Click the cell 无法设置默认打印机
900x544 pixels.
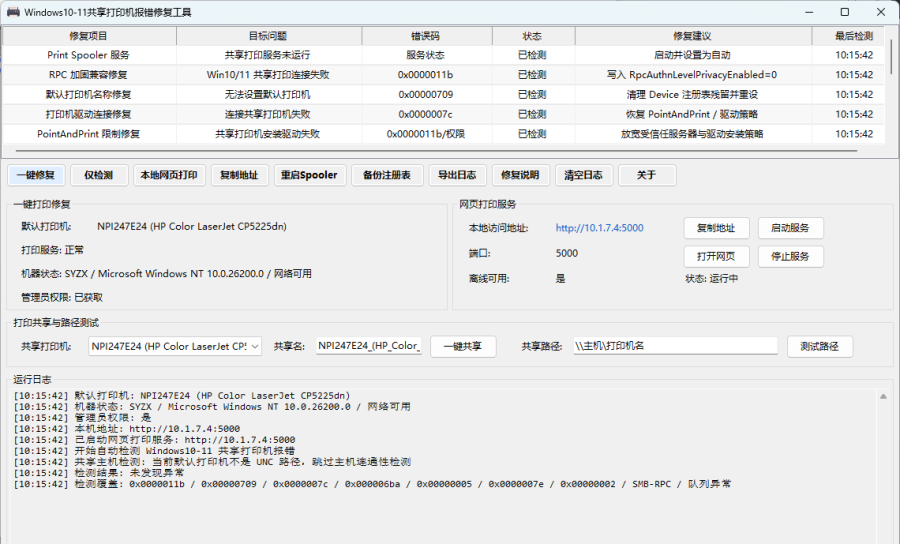[x=267, y=94]
